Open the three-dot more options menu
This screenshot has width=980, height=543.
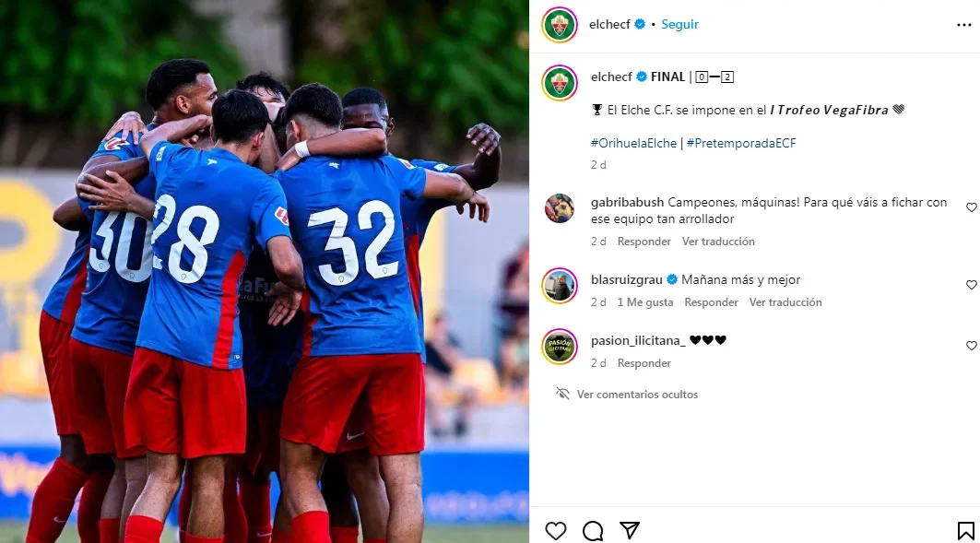coord(963,25)
